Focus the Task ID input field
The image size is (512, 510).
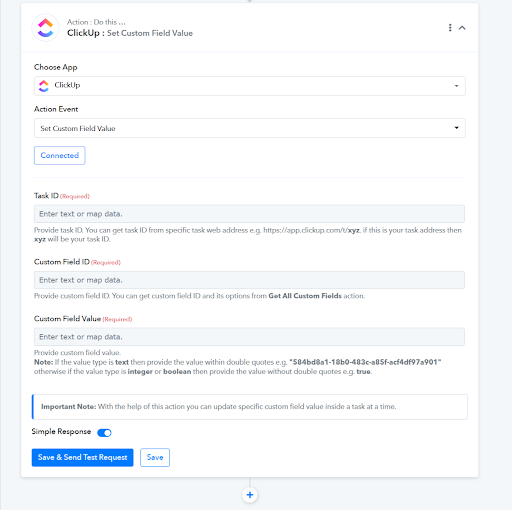pos(249,214)
